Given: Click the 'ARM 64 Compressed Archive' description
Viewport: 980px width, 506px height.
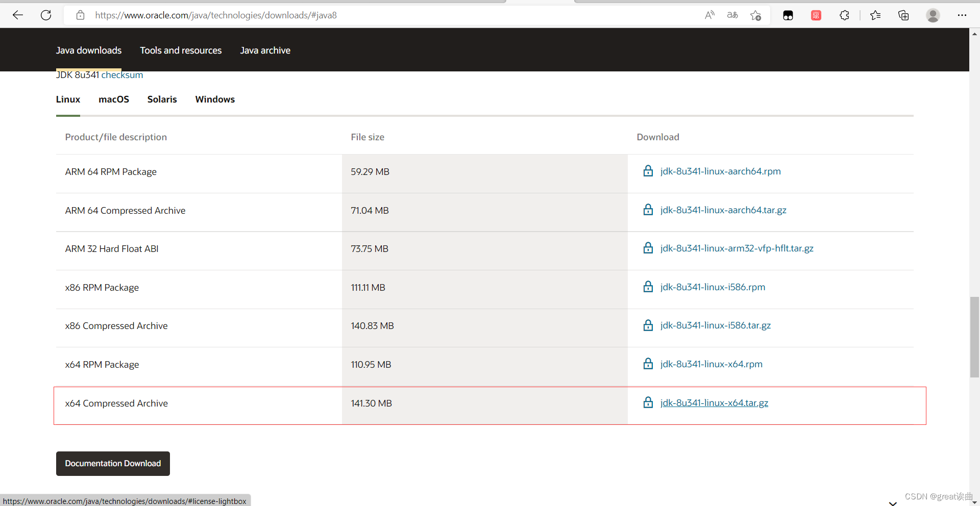Looking at the screenshot, I should (x=125, y=211).
